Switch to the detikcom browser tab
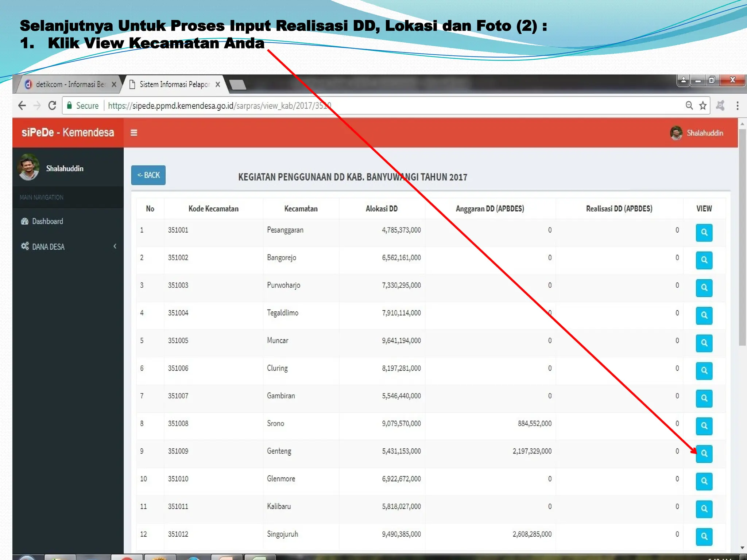Image resolution: width=747 pixels, height=560 pixels. 67,85
